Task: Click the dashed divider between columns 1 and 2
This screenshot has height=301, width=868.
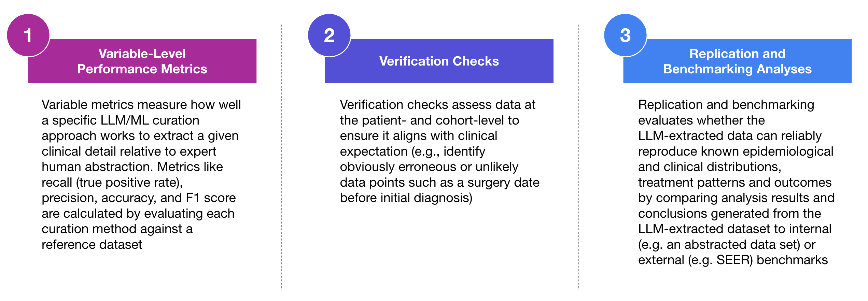Action: pos(282,157)
